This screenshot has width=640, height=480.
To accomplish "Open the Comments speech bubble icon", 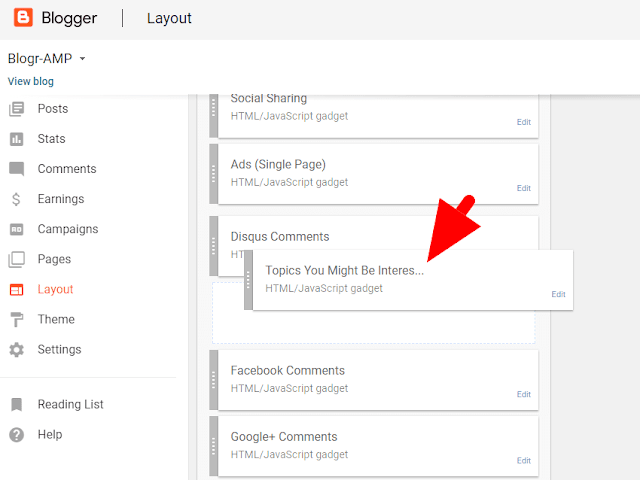I will click(x=16, y=169).
